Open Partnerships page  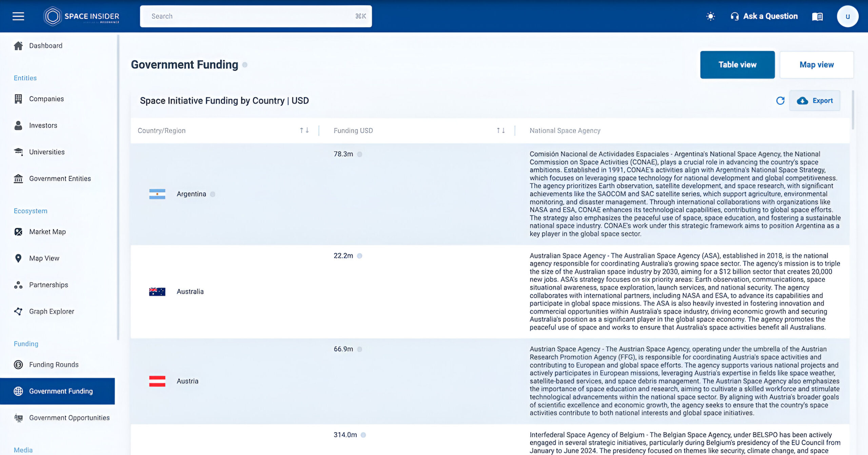[48, 285]
